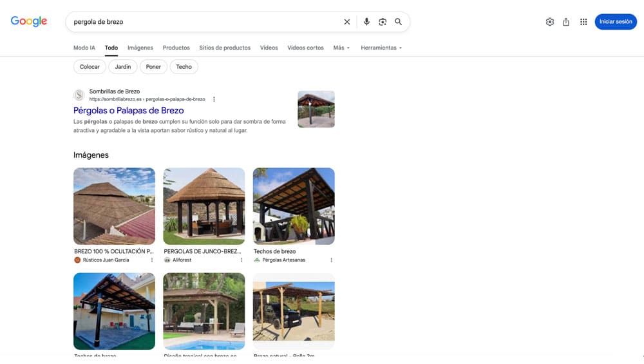Open Pérgolas o Palapas de Brezo link
Image resolution: width=644 pixels, height=364 pixels.
[x=129, y=111]
